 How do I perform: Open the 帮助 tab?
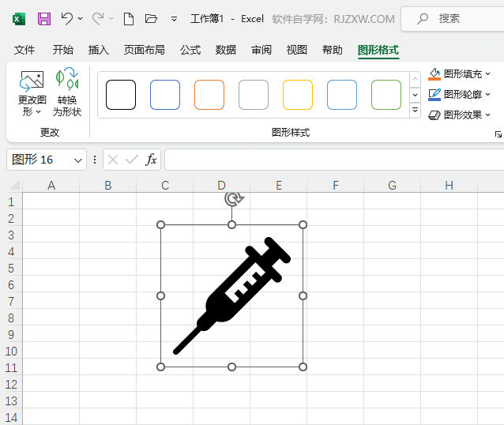click(x=333, y=50)
